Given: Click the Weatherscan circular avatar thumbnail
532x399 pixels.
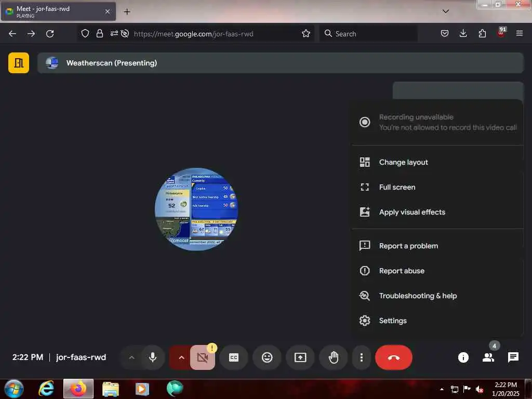Looking at the screenshot, I should point(196,209).
